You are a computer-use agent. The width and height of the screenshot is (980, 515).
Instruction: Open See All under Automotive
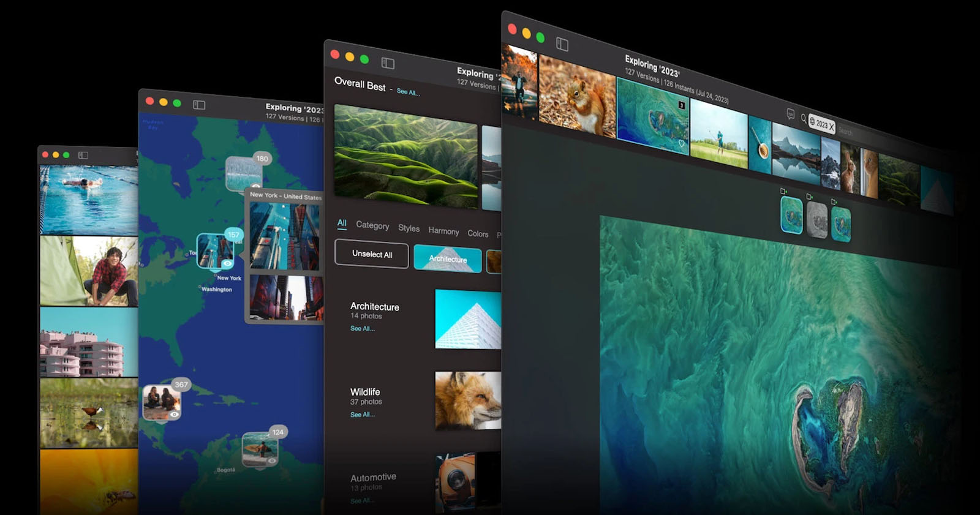pos(361,500)
